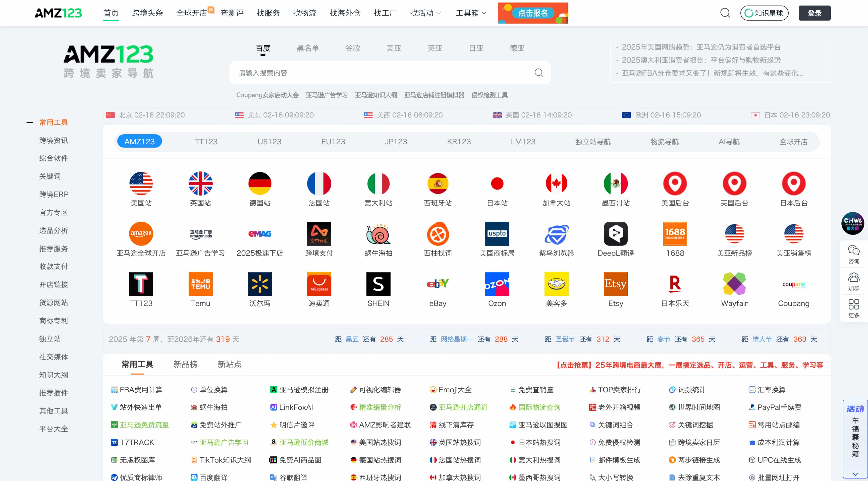This screenshot has height=481, width=868.
Task: Switch to the TT123 navigation tab
Action: click(206, 142)
